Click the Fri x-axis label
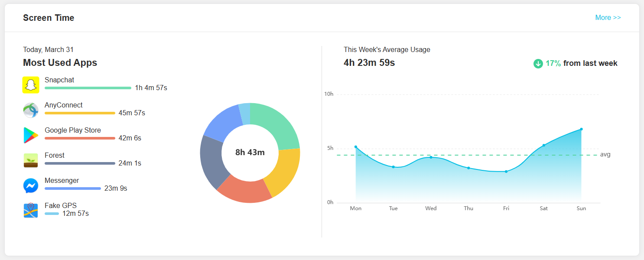This screenshot has height=260, width=644. tap(506, 208)
